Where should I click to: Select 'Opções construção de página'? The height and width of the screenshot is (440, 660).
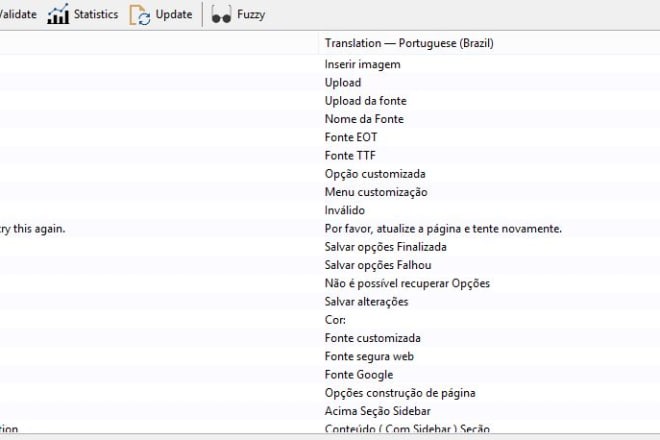click(x=400, y=393)
